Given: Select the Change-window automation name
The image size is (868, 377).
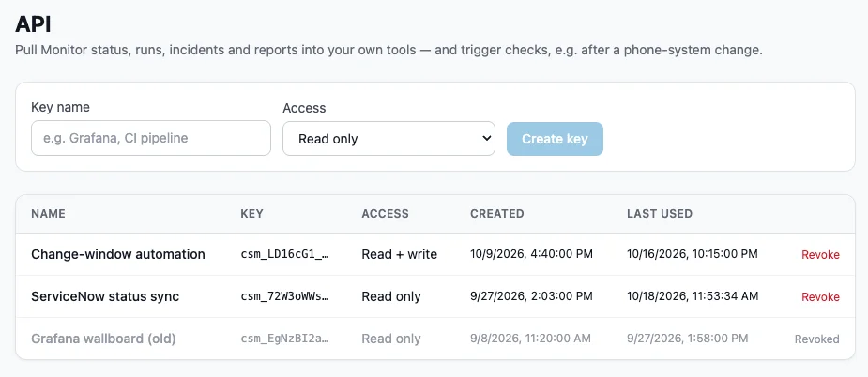Looking at the screenshot, I should point(118,254).
